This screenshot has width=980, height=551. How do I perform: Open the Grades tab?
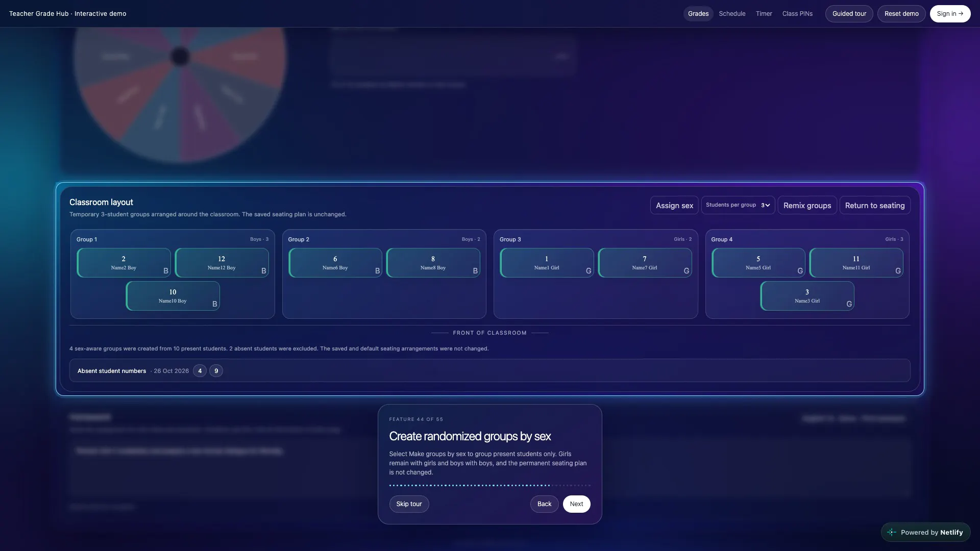click(x=698, y=14)
